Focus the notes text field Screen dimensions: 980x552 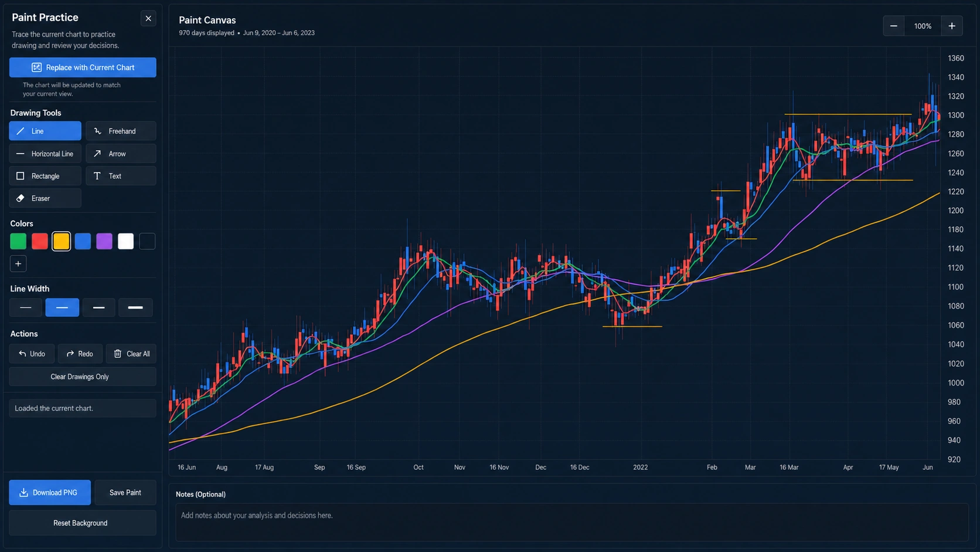pyautogui.click(x=571, y=522)
